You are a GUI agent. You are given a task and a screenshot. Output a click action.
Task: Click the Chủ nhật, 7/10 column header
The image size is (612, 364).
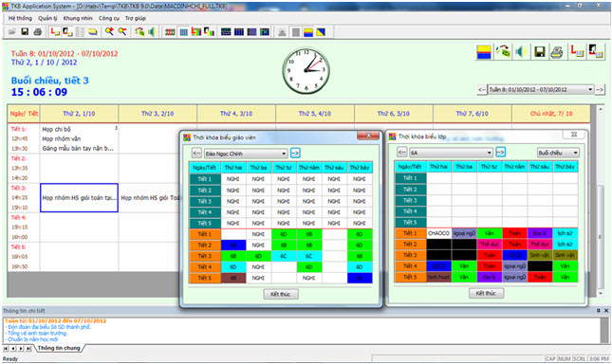pyautogui.click(x=550, y=114)
